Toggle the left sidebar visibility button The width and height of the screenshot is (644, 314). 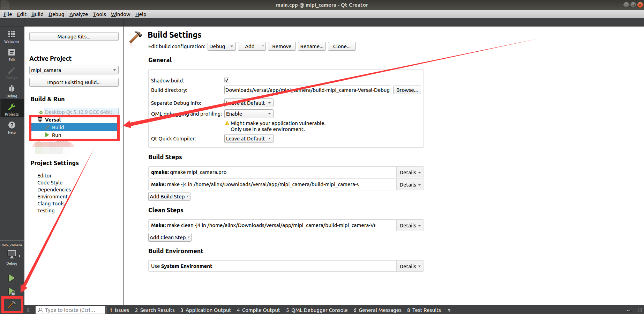pyautogui.click(x=29, y=310)
